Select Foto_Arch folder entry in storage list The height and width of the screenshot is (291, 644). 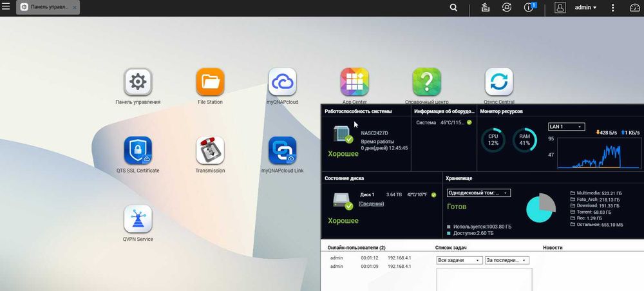coord(594,199)
